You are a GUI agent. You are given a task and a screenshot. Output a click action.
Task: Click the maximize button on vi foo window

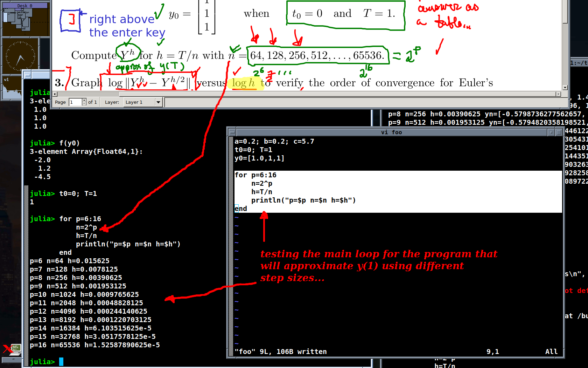[x=559, y=132]
